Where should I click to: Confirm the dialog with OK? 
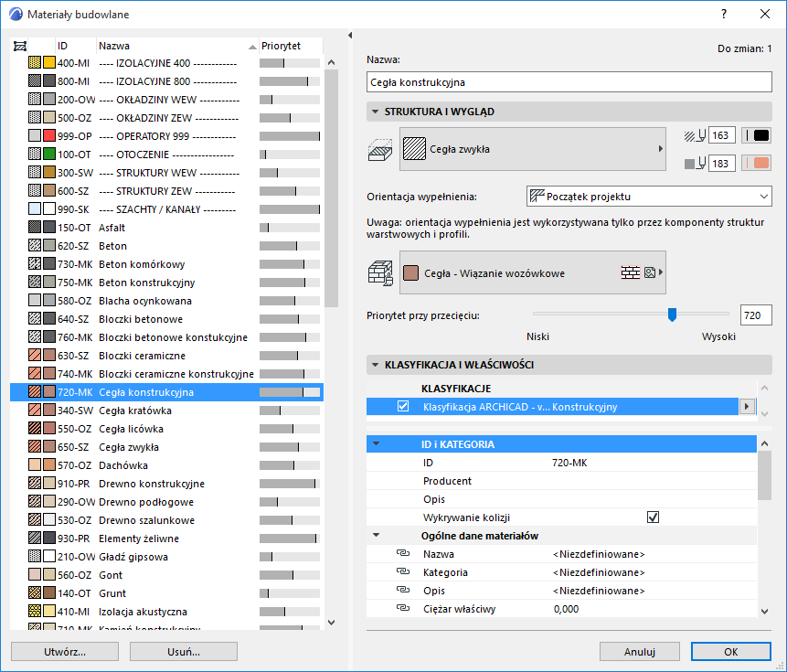731,651
